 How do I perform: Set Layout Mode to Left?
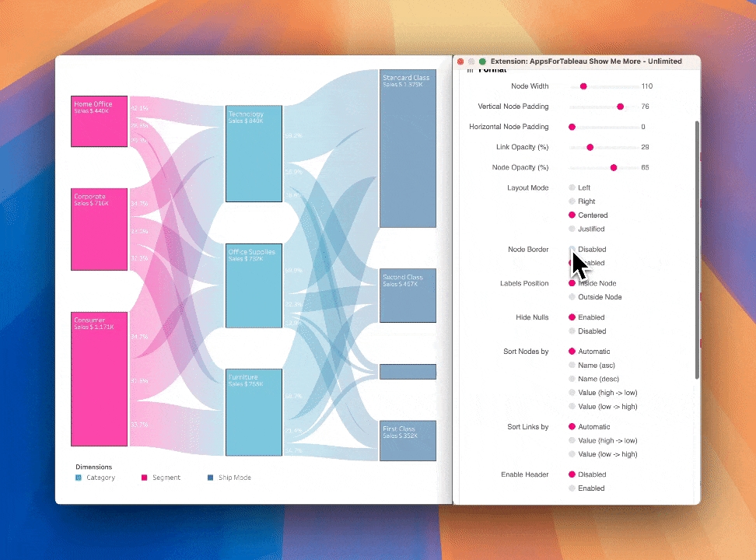coord(572,188)
